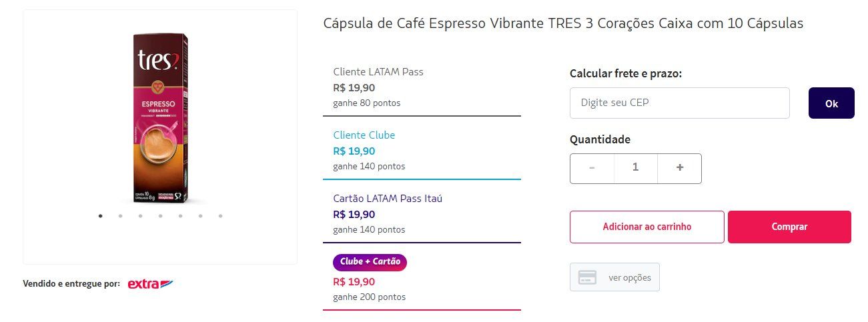Show the first carousel image dot
This screenshot has width=868, height=322.
[101, 216]
